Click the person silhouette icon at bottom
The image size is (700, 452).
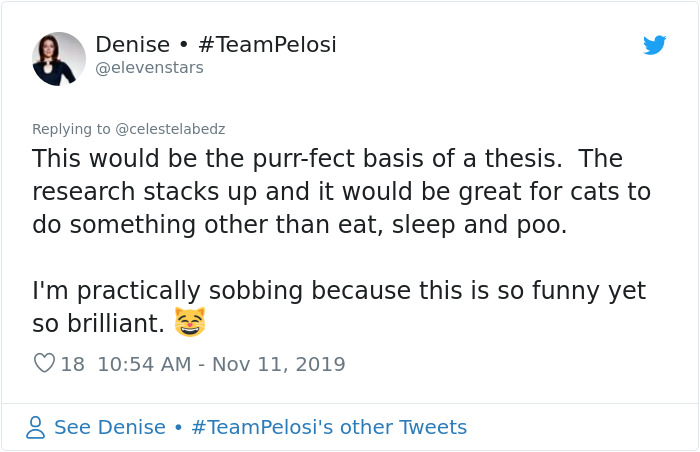36,428
